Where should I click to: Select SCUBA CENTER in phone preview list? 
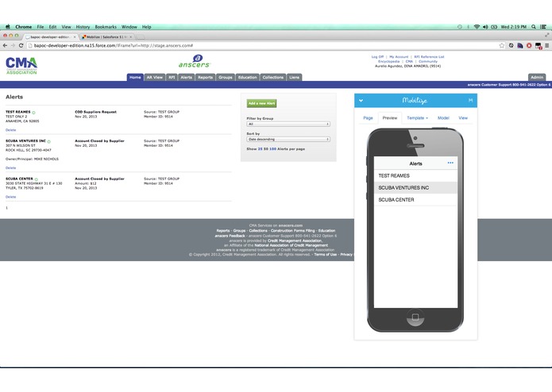(415, 200)
